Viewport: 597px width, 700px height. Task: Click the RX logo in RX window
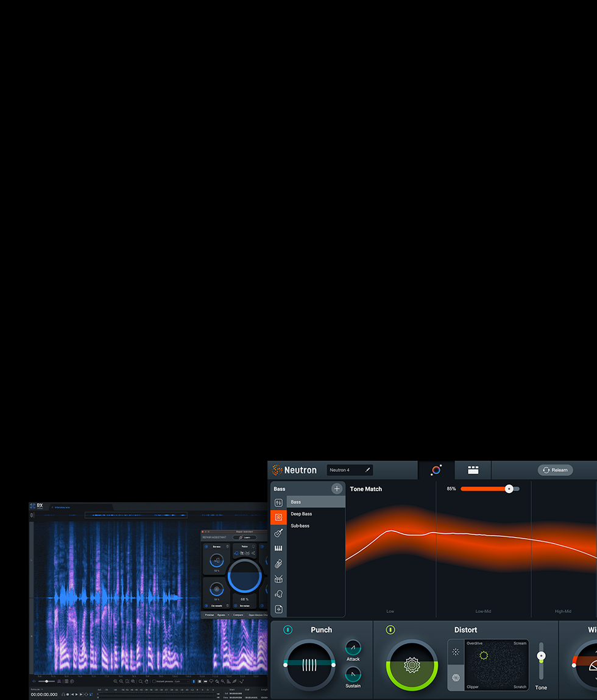[36, 506]
